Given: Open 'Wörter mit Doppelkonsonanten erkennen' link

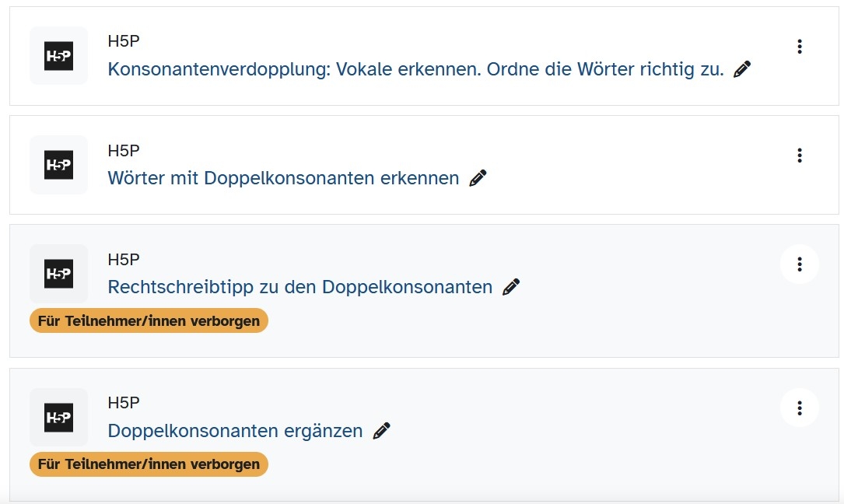Looking at the screenshot, I should tap(283, 179).
